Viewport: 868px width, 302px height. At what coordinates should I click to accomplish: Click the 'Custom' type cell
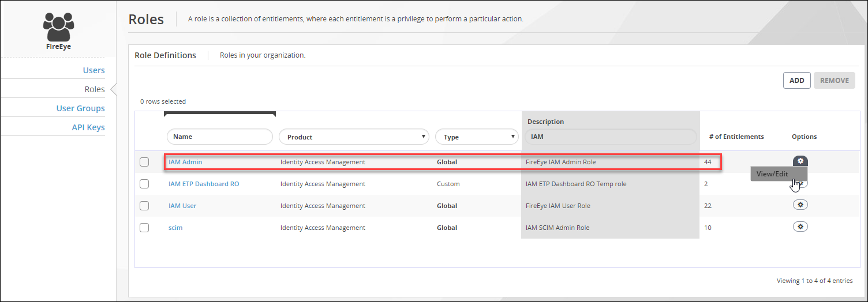pos(448,184)
